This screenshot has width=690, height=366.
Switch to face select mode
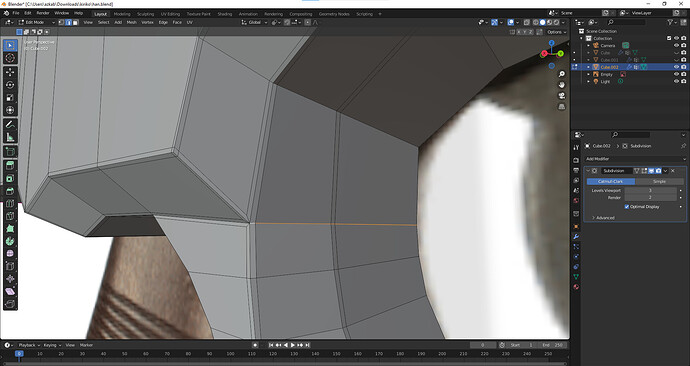[76, 22]
